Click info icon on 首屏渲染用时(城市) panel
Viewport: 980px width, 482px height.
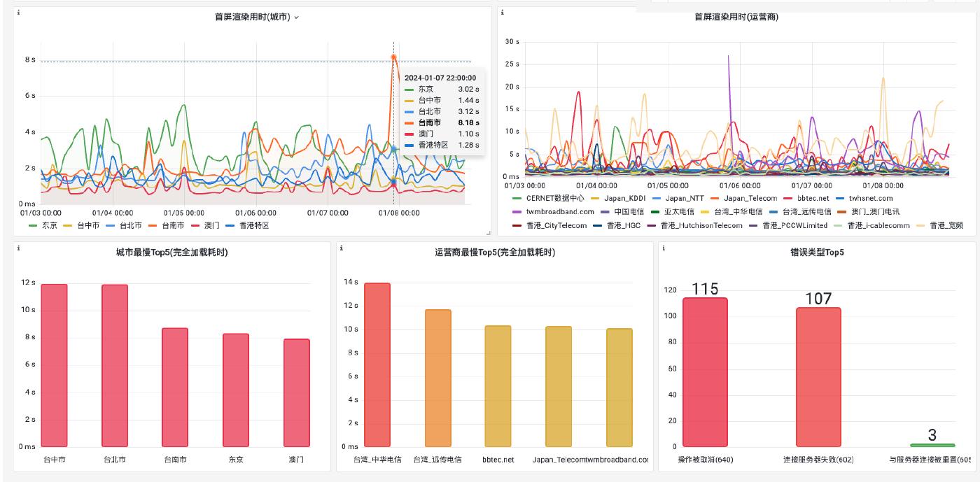pos(18,13)
